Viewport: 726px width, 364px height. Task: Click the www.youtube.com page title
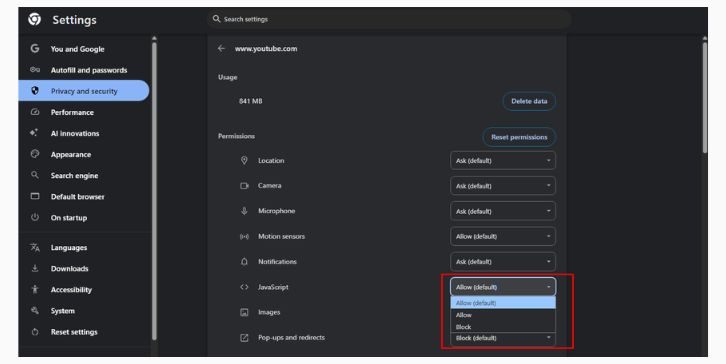tap(266, 48)
